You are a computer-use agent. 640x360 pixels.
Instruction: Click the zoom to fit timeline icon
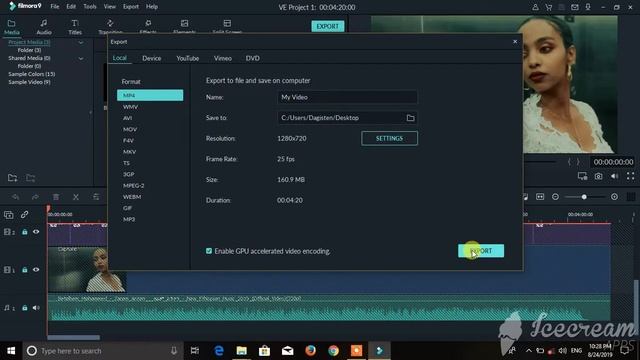(540, 197)
